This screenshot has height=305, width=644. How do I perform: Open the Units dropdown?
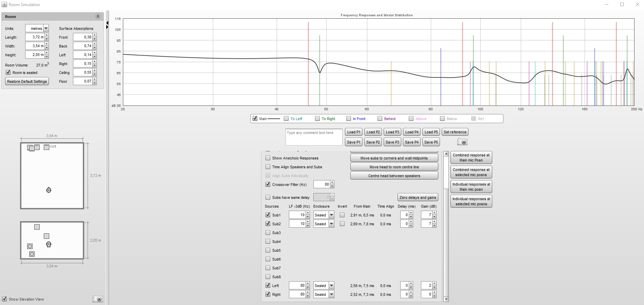point(46,28)
